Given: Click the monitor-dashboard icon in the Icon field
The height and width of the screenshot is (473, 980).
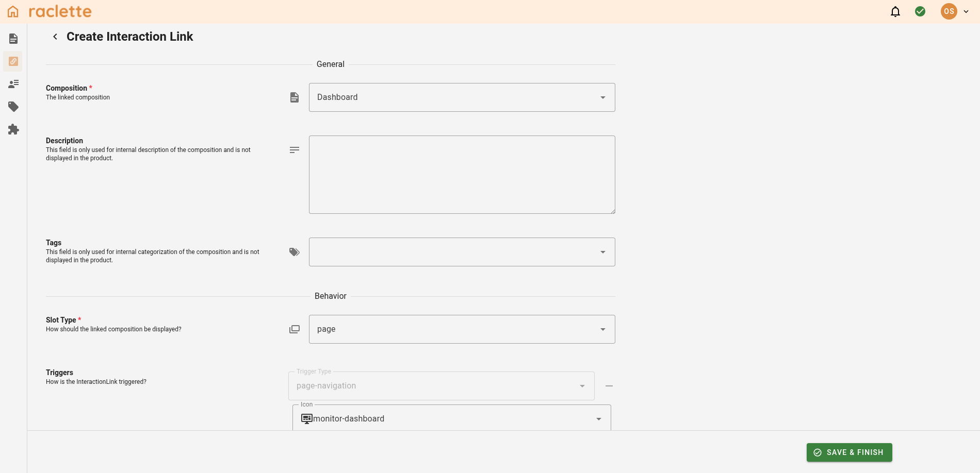Looking at the screenshot, I should click(x=306, y=418).
